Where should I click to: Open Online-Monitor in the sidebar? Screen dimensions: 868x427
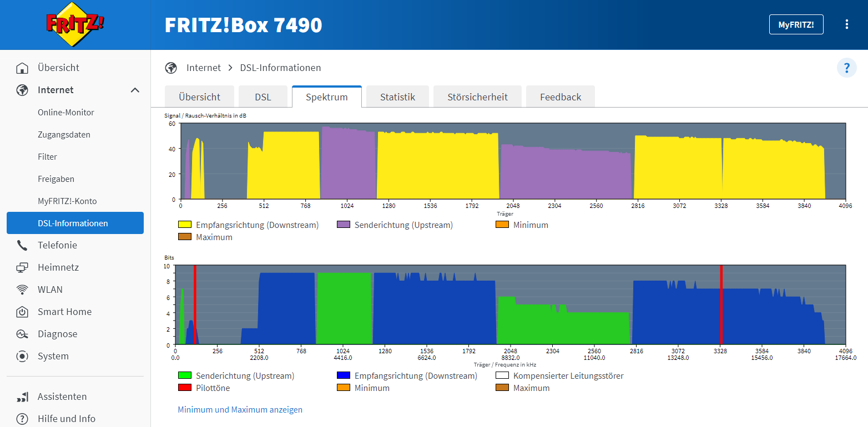point(66,113)
